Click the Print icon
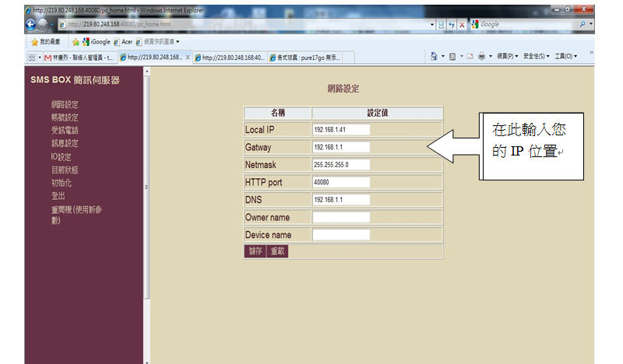Viewport: 623px width, 364px height. click(481, 56)
